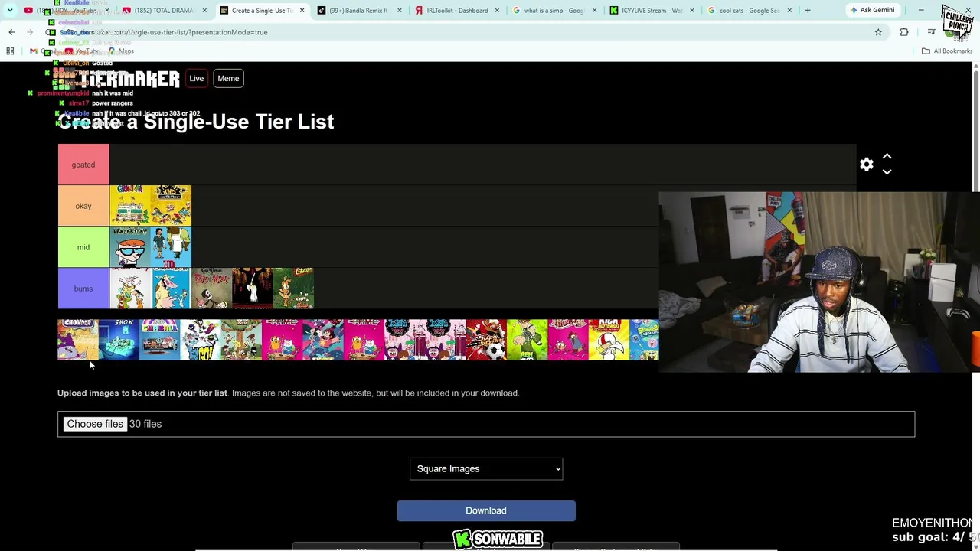This screenshot has width=980, height=551.
Task: Move goated tier up with the arrow
Action: [887, 156]
